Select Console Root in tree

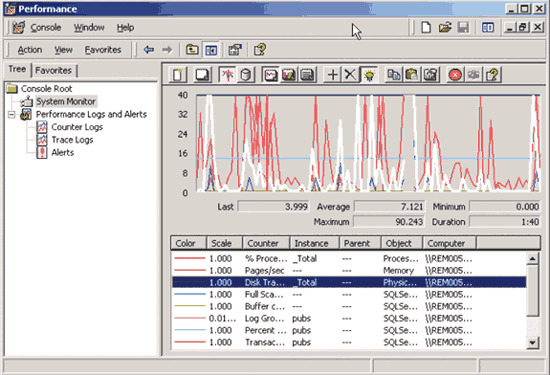pos(46,89)
